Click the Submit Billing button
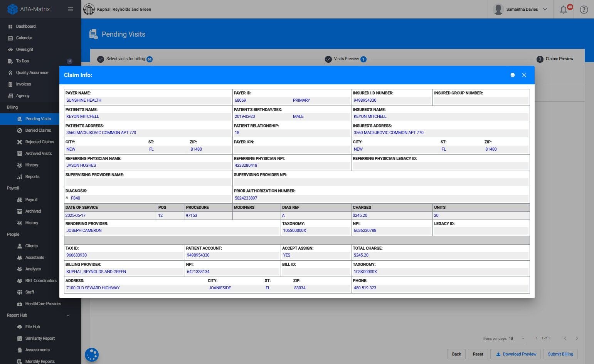The width and height of the screenshot is (594, 364). point(560,354)
